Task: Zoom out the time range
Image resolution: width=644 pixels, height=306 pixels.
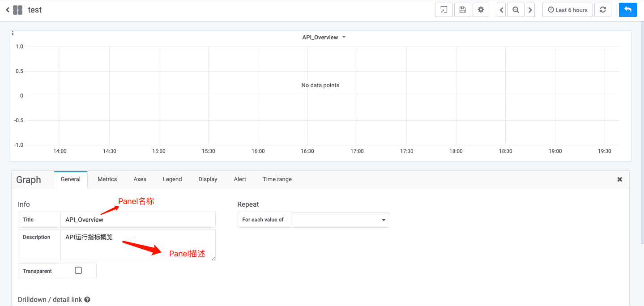Action: (516, 10)
